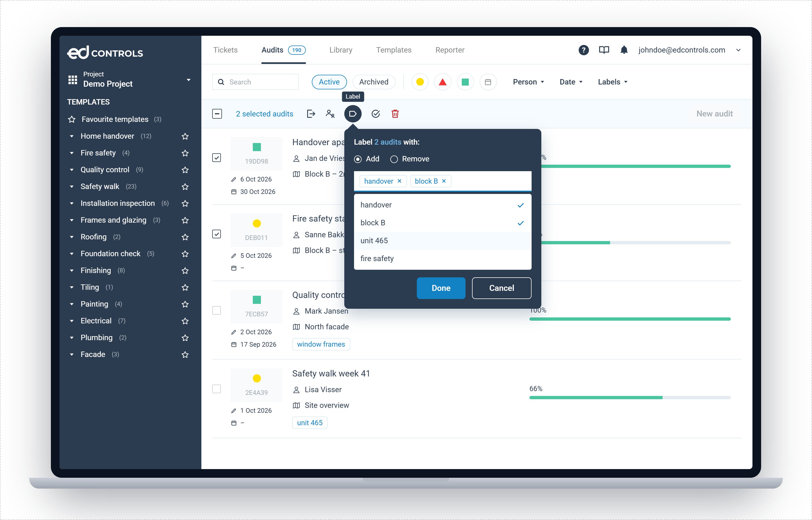Expand the Quality control template group
Viewport: 812px width, 520px height.
(71, 170)
